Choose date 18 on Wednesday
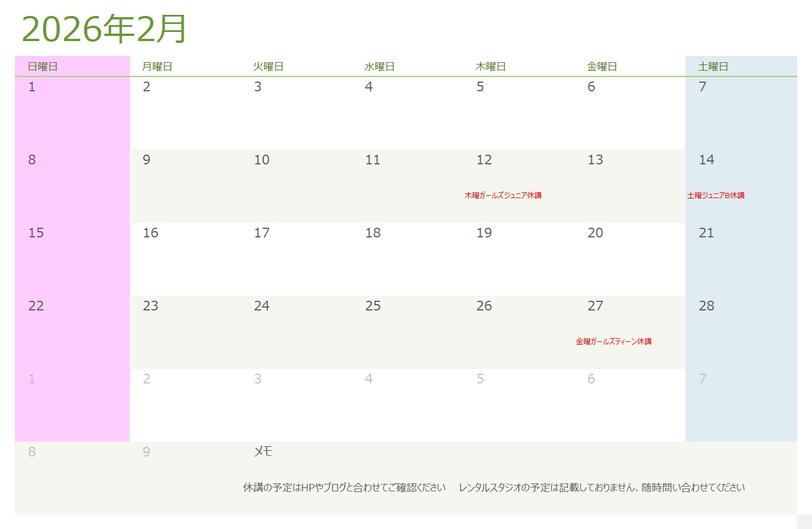Screen dimensions: 812x529 coord(373,233)
